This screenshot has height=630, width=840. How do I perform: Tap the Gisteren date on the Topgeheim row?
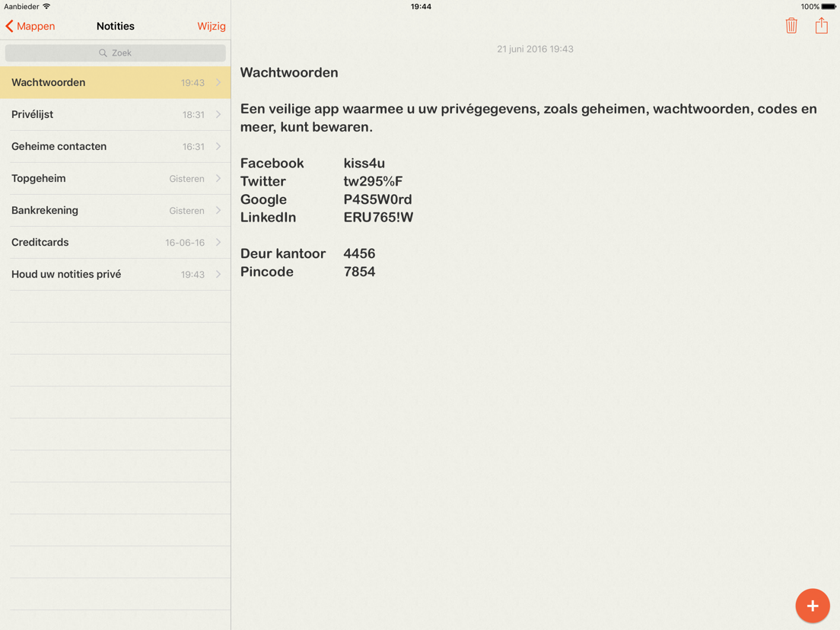point(186,179)
